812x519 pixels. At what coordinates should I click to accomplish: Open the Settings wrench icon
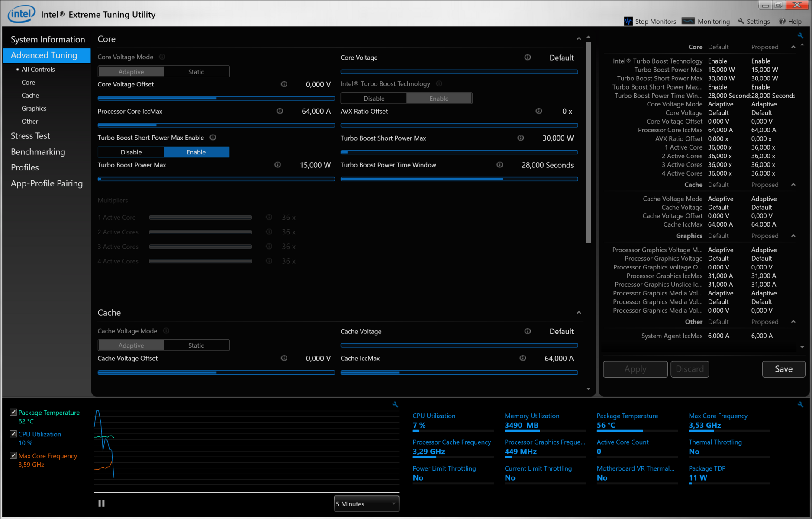tap(741, 21)
